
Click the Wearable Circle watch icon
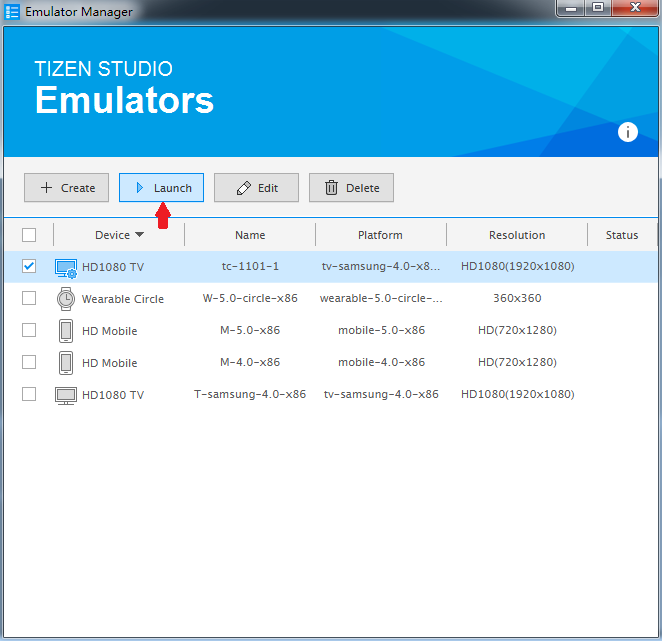[65, 299]
